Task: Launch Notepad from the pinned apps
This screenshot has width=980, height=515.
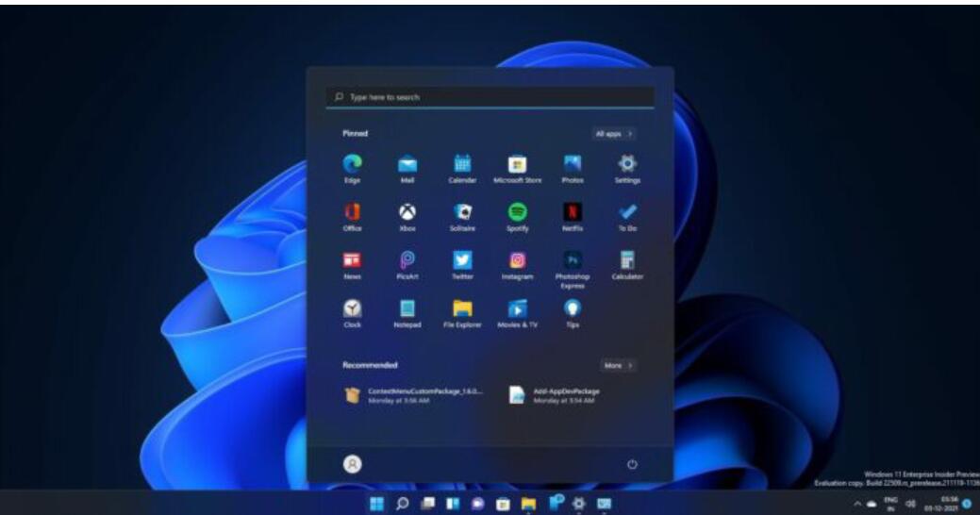Action: [407, 313]
